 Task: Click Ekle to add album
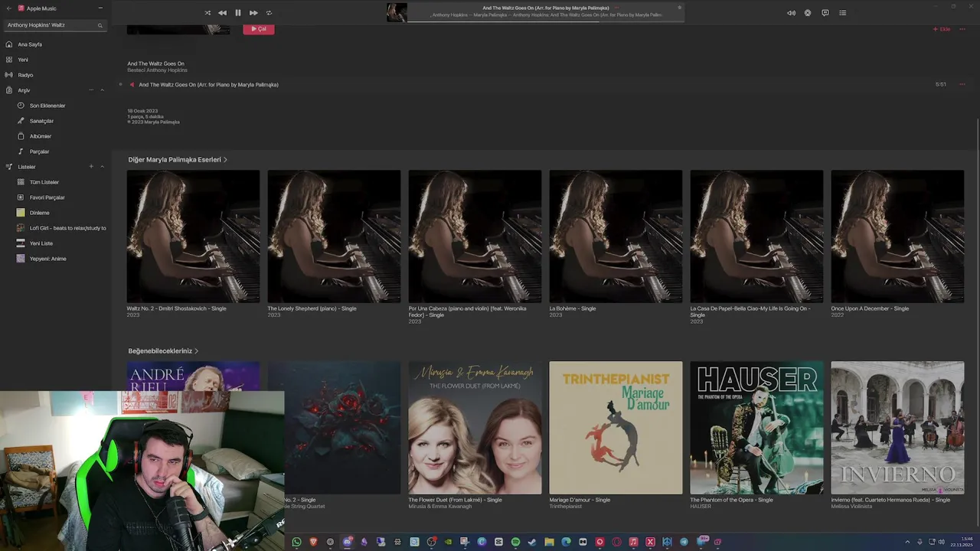(941, 29)
